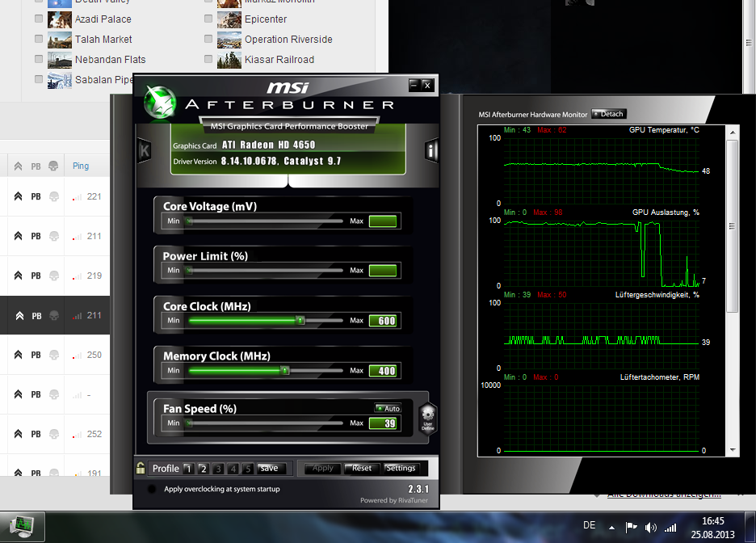Click skull icon in ping 219 row
Viewport: 756px width, 543px height.
54,276
